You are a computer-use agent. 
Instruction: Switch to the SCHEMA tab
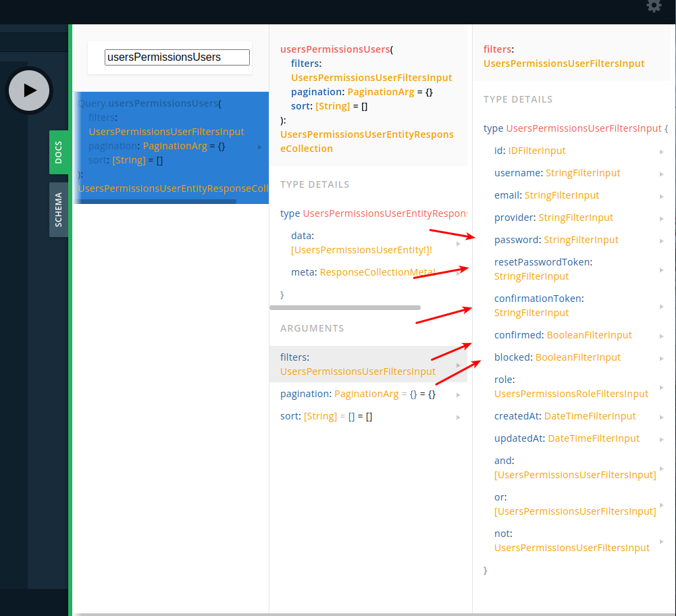click(x=58, y=209)
